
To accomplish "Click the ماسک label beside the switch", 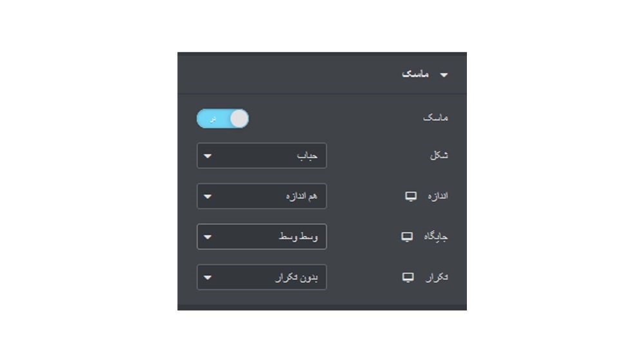I will (x=435, y=119).
